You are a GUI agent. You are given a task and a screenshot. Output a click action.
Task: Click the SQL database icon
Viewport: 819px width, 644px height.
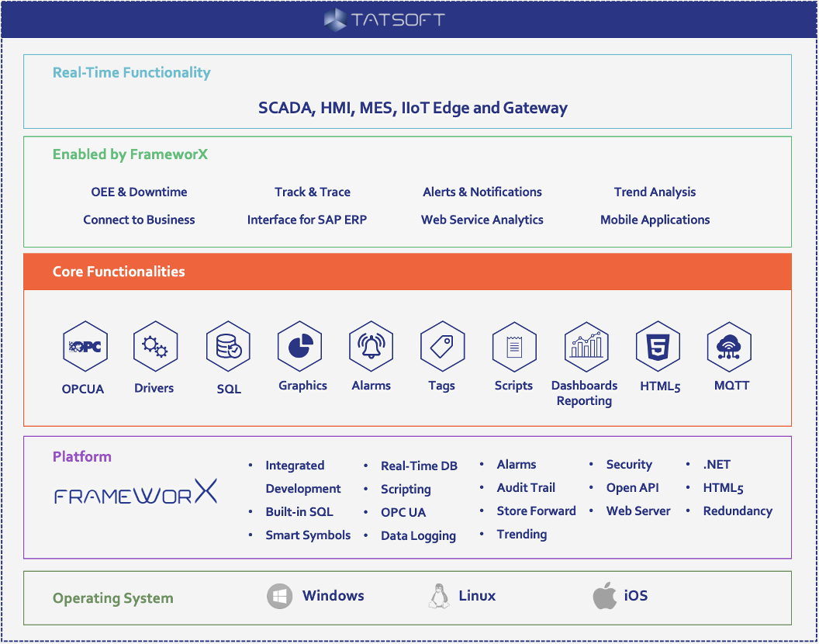tap(228, 347)
